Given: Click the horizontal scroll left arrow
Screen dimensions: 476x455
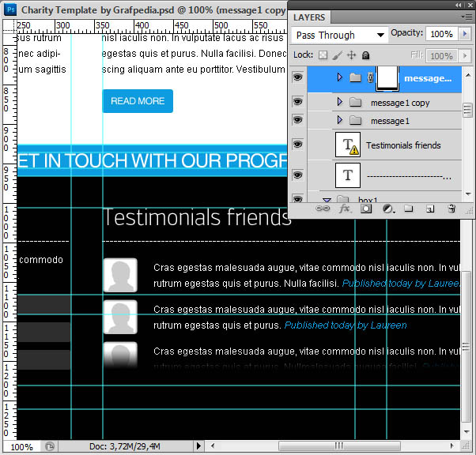Looking at the screenshot, I should click(212, 446).
